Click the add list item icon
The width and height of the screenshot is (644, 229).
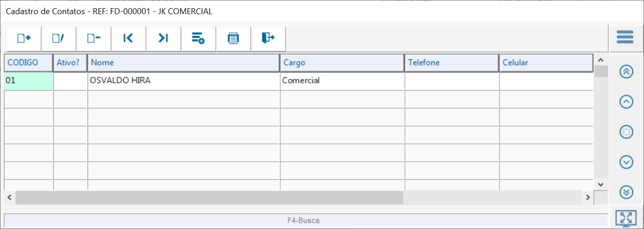198,39
